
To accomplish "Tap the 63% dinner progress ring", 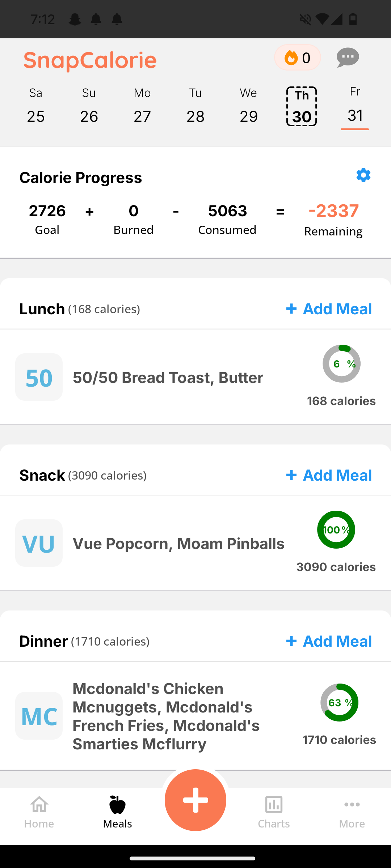I will click(339, 702).
